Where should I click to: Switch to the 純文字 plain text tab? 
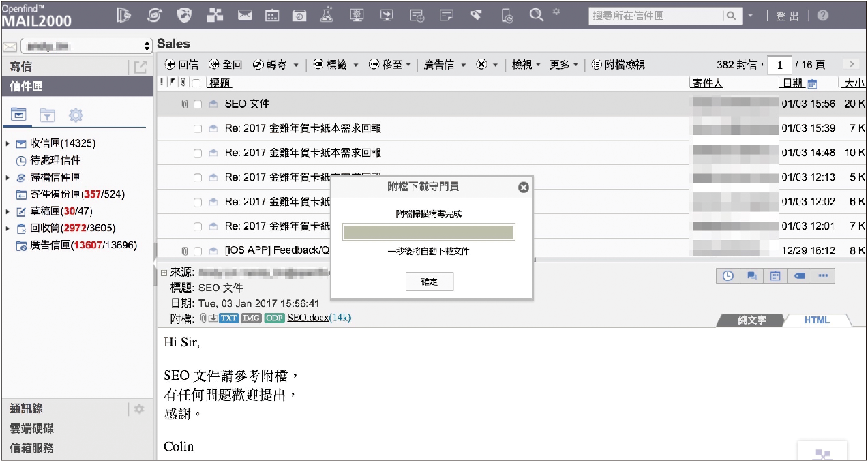[752, 320]
